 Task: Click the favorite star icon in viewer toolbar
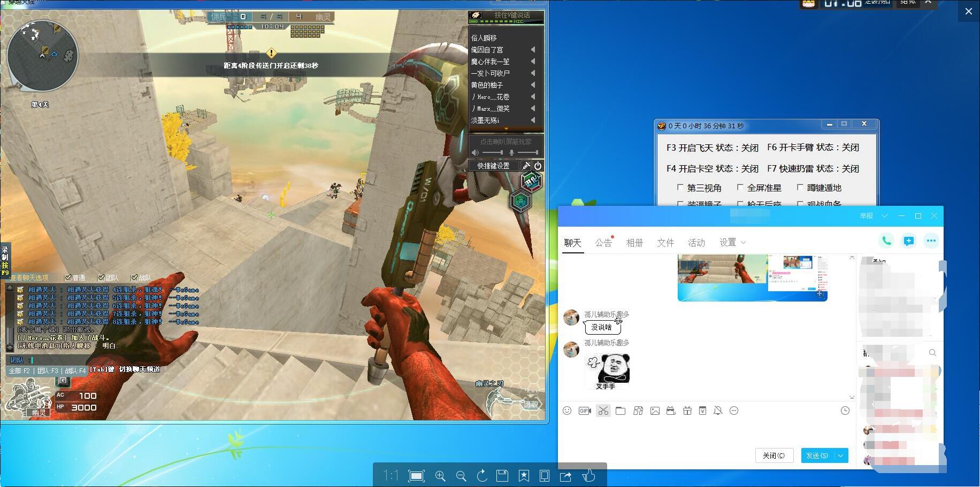coord(524,476)
